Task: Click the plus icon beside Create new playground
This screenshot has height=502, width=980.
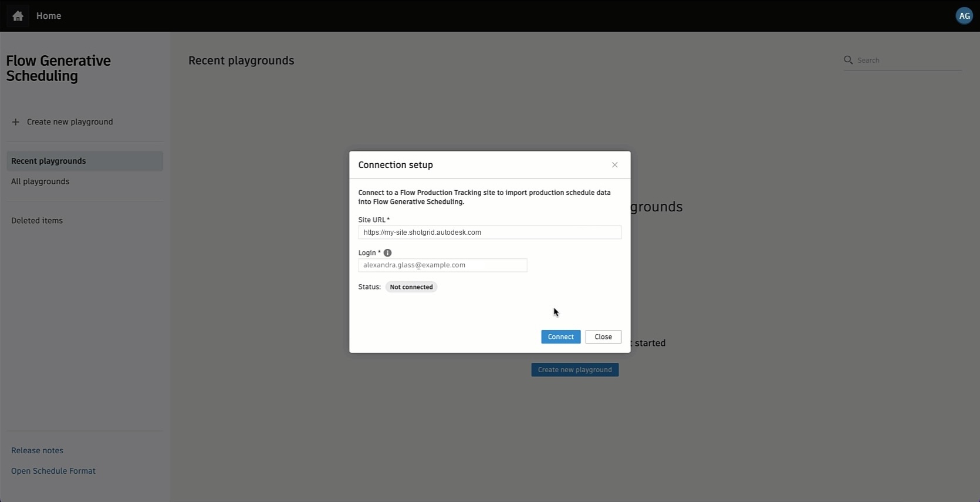Action: pos(16,122)
